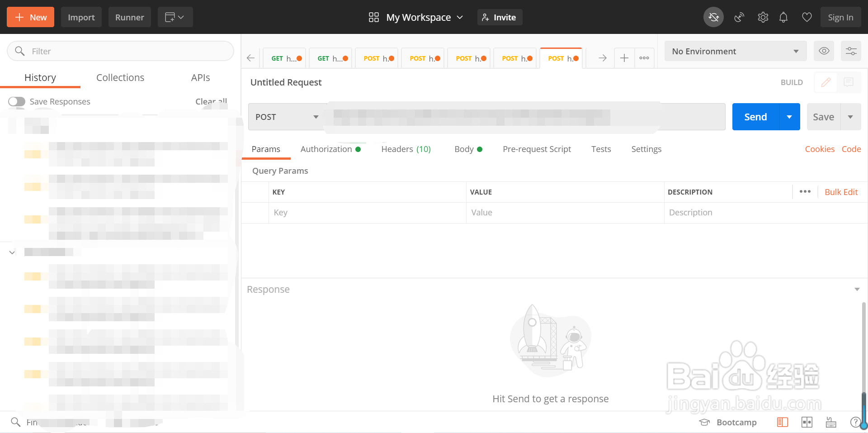Image resolution: width=868 pixels, height=433 pixels.
Task: Open the Pre-request Script tab
Action: click(x=537, y=149)
